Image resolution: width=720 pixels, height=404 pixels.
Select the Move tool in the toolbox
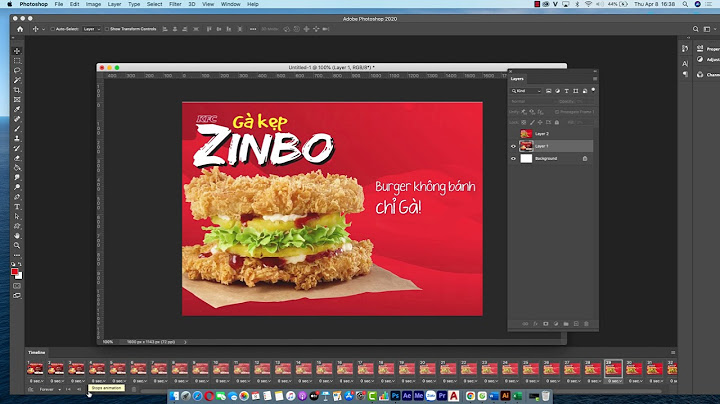(17, 51)
